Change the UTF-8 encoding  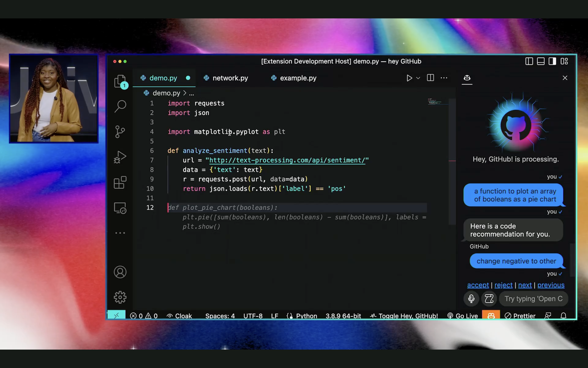click(253, 316)
